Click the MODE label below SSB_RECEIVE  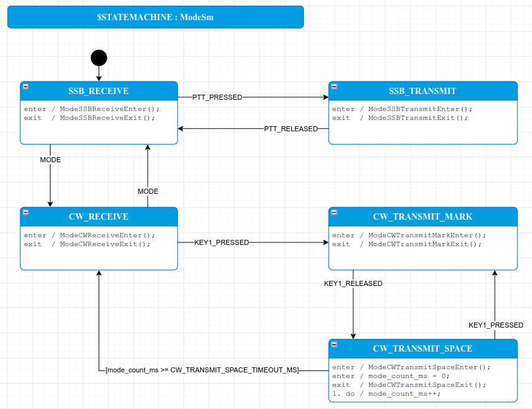coord(51,160)
